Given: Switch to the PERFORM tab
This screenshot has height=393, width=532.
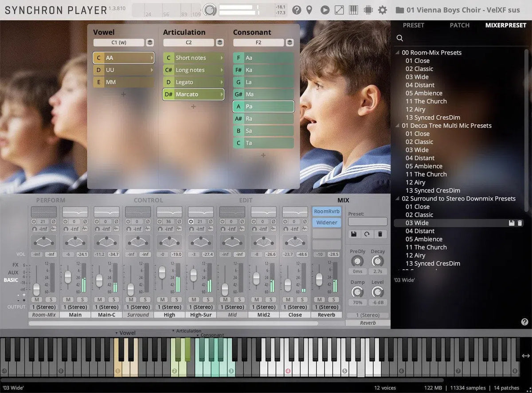Looking at the screenshot, I should click(x=51, y=200).
